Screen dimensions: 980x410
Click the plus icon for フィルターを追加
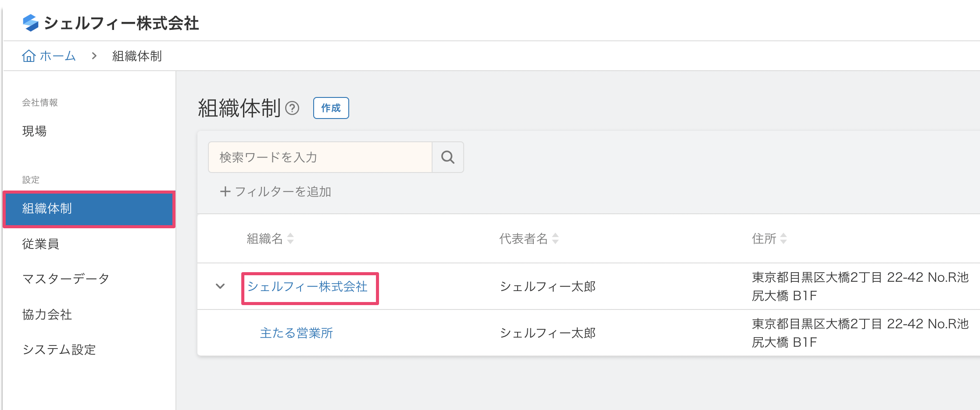[225, 191]
